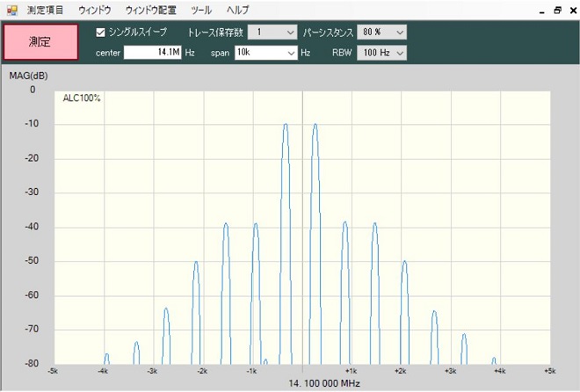
Task: Click the -80 y-axis tick label
Action: point(32,364)
